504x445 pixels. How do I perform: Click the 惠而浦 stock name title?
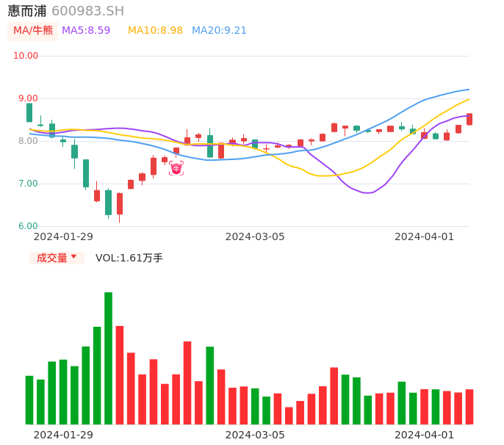coord(26,11)
